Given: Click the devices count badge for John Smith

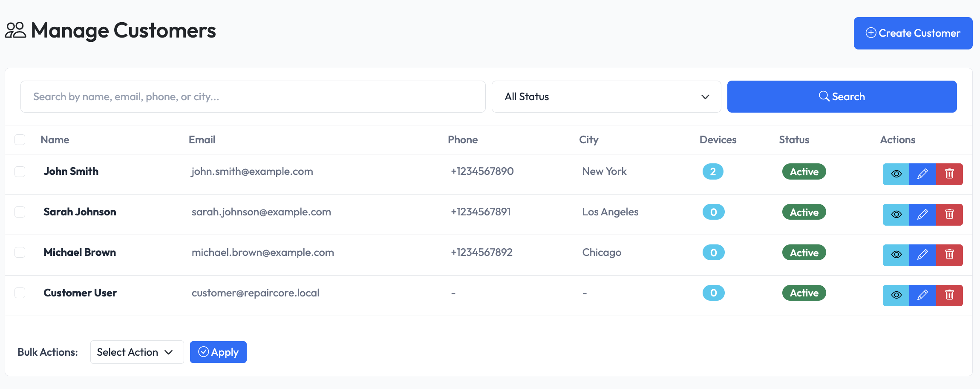Looking at the screenshot, I should pyautogui.click(x=714, y=171).
